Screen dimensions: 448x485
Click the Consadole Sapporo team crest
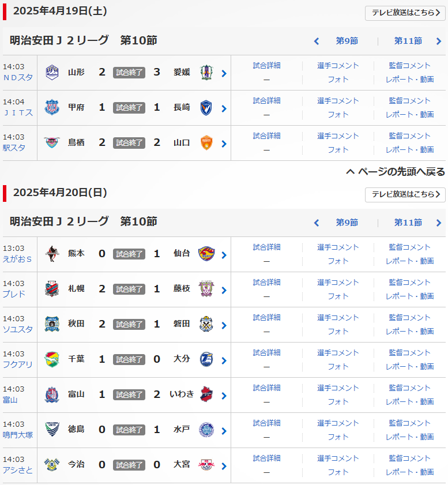(x=52, y=289)
